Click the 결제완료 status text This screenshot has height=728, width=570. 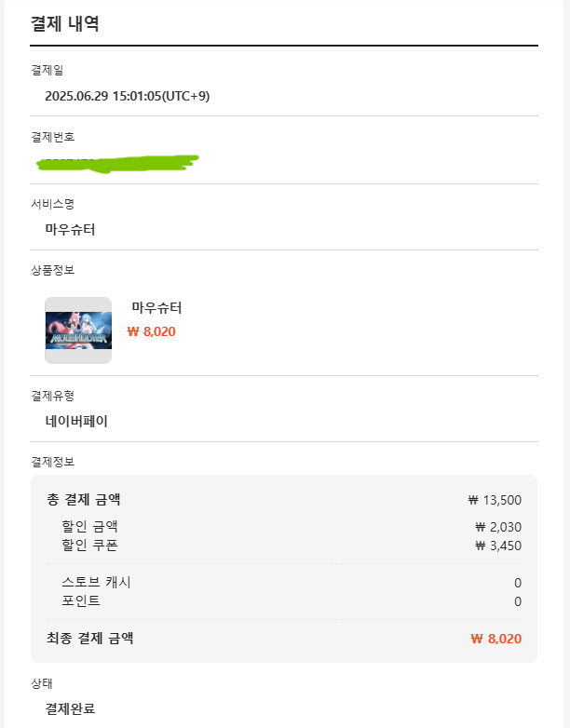[x=70, y=709]
